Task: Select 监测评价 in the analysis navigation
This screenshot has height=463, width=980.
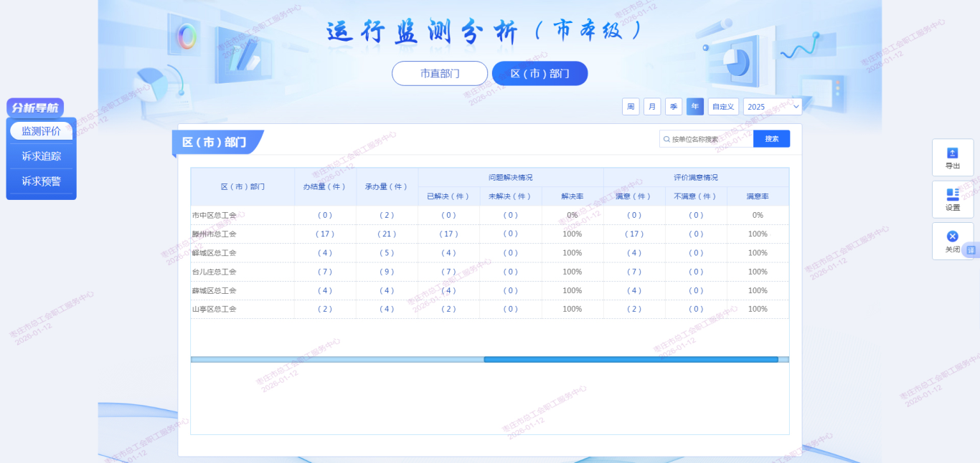Action: 41,131
